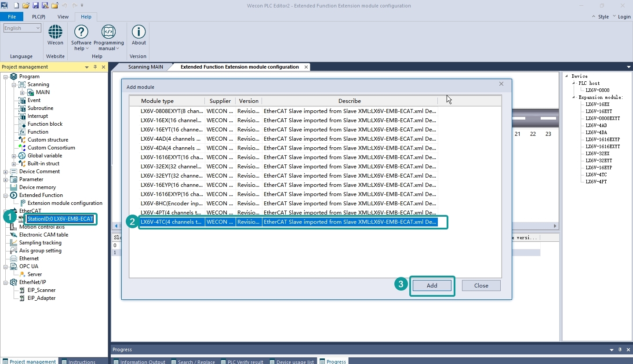This screenshot has height=364, width=633.
Task: Select the EIP_Scanner node icon
Action: [22, 290]
